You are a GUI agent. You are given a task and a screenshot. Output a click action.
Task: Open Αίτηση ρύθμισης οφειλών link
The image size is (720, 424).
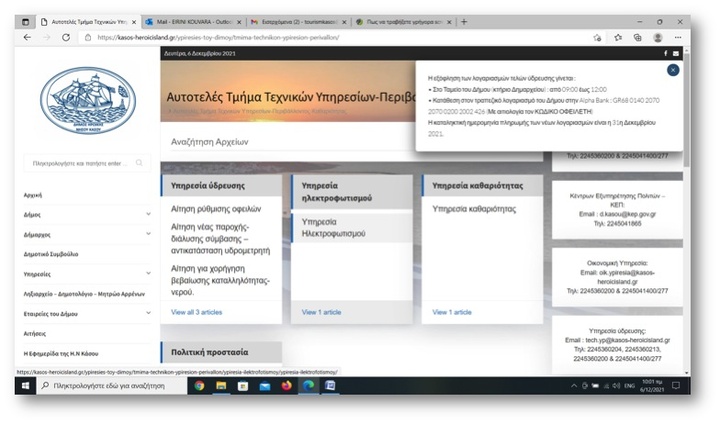click(x=216, y=209)
